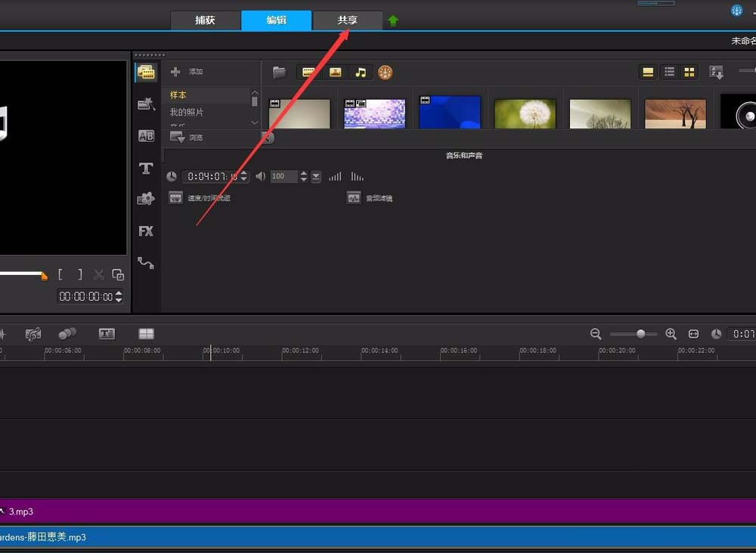Fit project in timeline window icon
Viewport: 756px width, 553px height.
click(x=693, y=334)
